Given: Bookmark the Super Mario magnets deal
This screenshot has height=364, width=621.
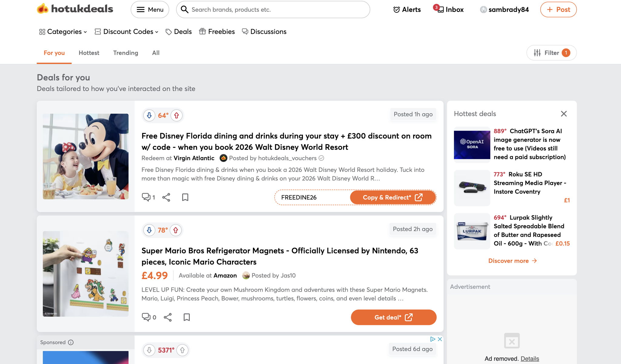Looking at the screenshot, I should click(187, 317).
